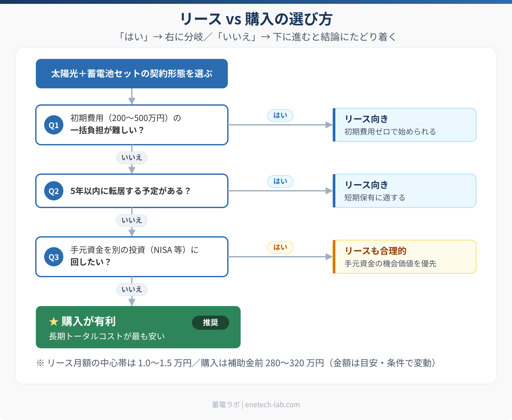
Task: Click the いいえ label below Q1
Action: click(132, 157)
